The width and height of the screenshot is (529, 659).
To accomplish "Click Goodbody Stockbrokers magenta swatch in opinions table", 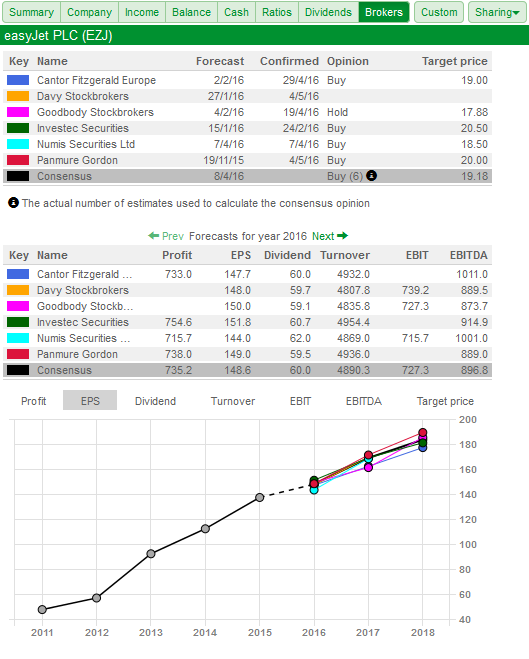I will (18, 112).
